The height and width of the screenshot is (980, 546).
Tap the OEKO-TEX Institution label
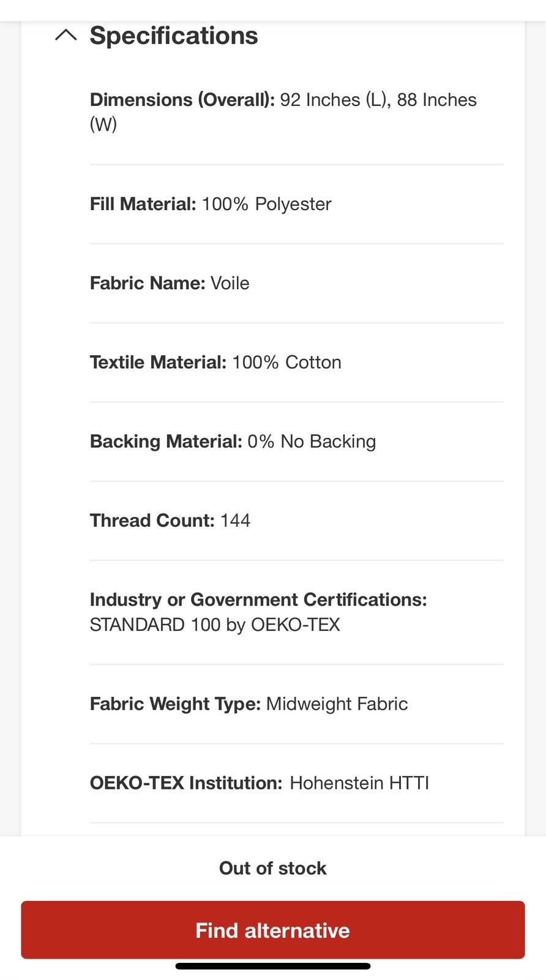186,783
